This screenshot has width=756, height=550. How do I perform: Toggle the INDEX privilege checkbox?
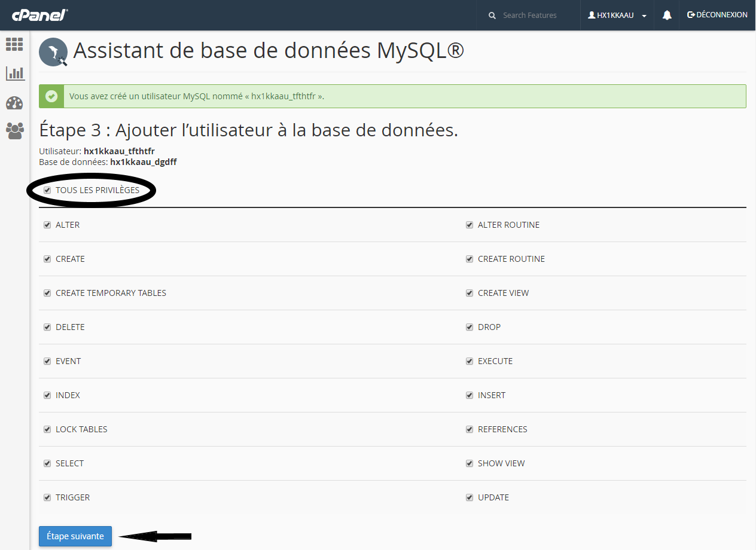[47, 396]
